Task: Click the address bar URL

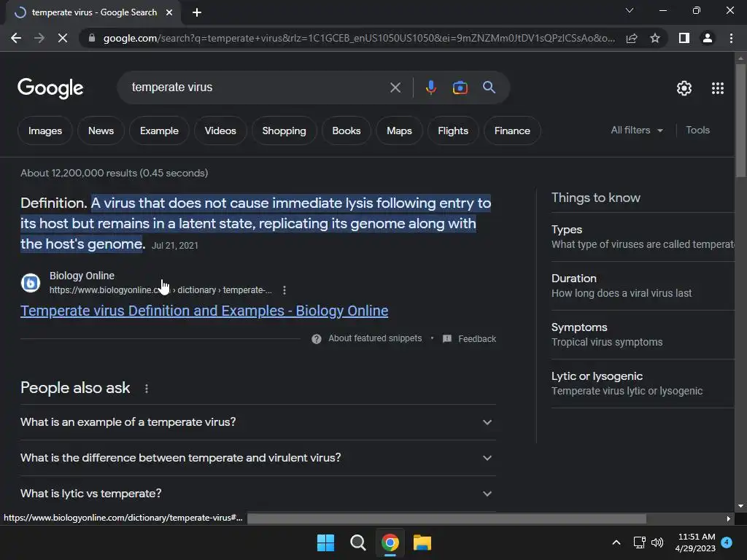Action: [x=359, y=38]
